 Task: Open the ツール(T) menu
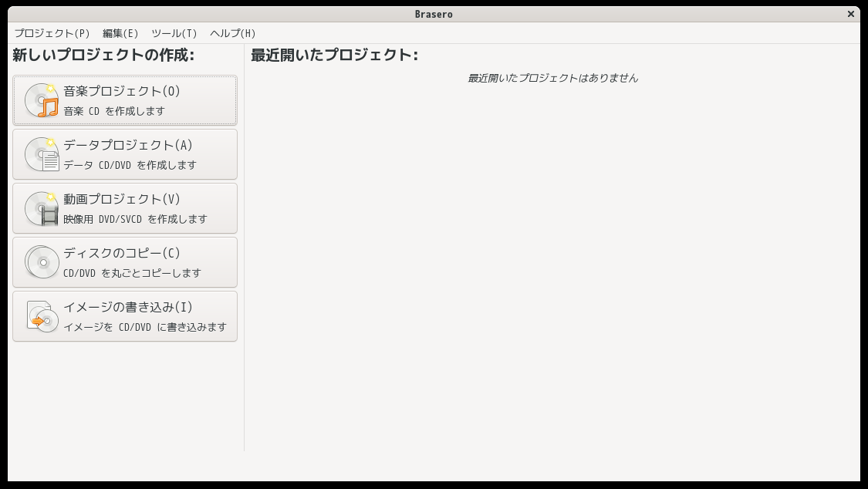174,33
